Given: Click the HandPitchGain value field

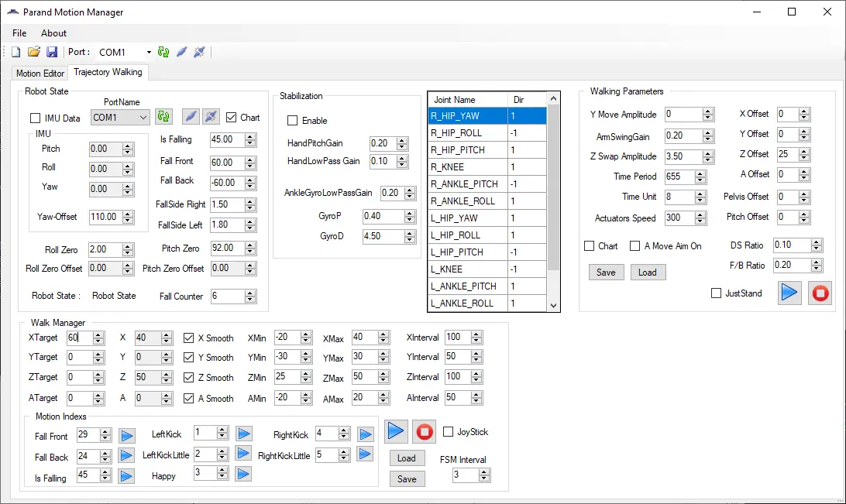Looking at the screenshot, I should click(383, 143).
